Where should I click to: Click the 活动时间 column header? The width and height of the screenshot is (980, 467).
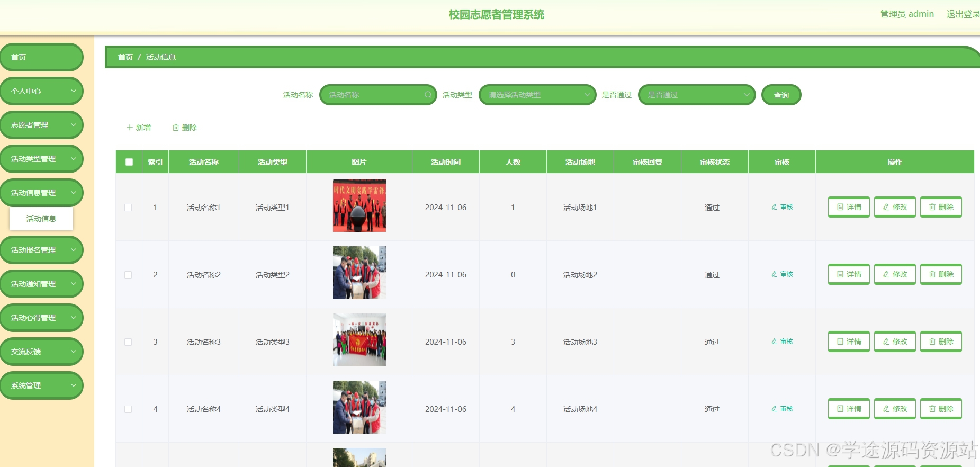point(446,162)
